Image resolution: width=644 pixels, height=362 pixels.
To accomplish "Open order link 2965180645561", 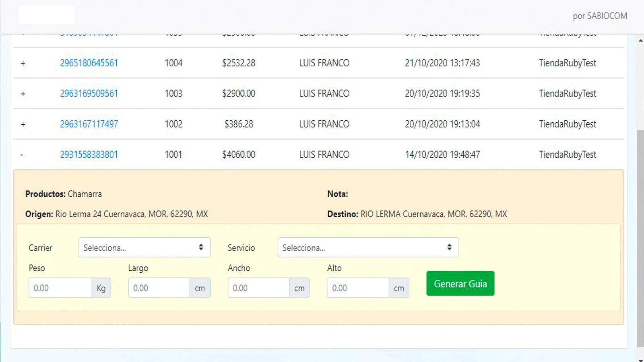I will tap(89, 63).
